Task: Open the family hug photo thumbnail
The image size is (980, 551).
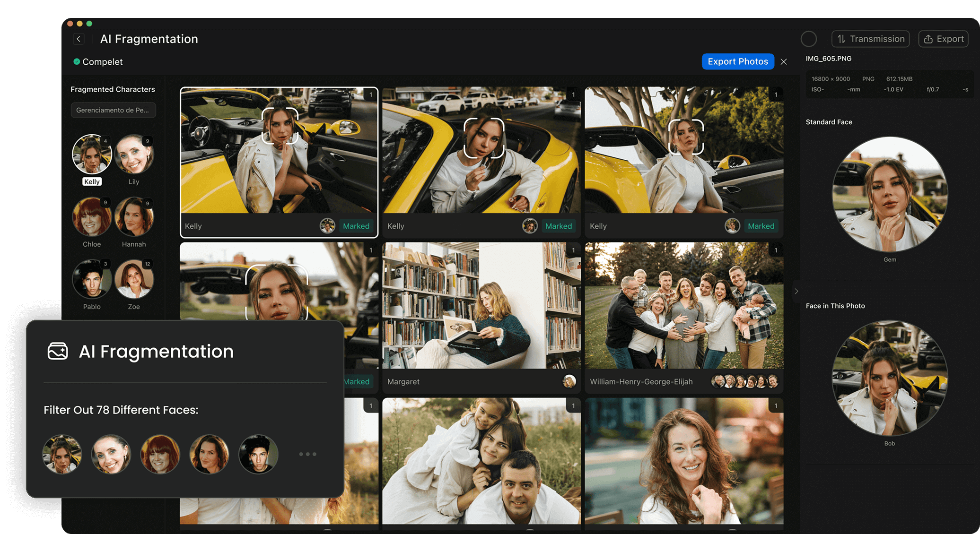Action: click(x=481, y=461)
